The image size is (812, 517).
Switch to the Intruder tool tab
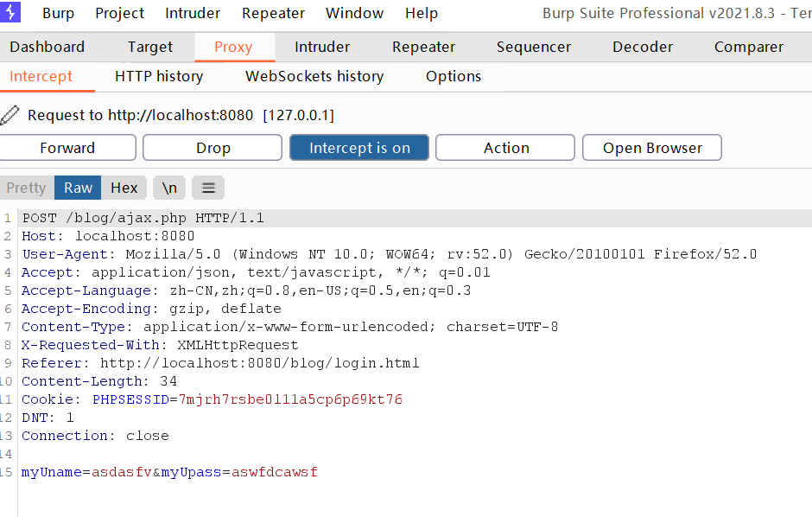pos(322,48)
